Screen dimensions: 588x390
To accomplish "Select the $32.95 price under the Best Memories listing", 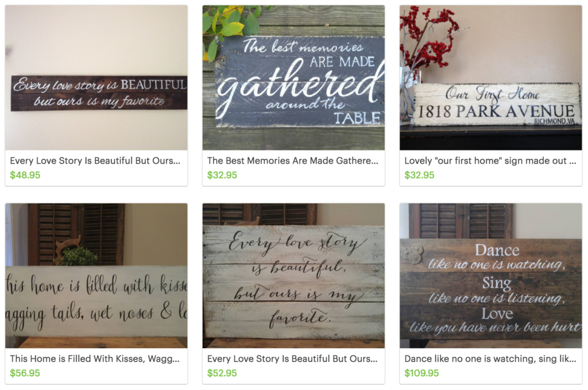I will click(222, 175).
